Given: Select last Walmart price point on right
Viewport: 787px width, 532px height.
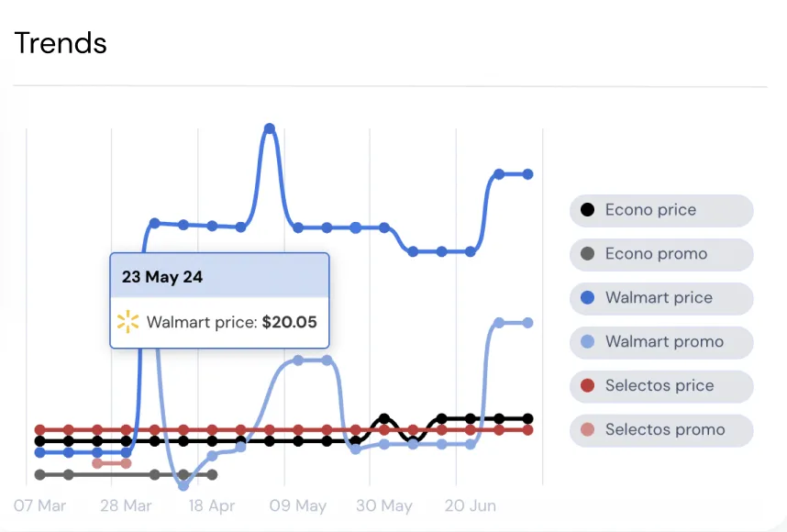Looking at the screenshot, I should (x=527, y=174).
